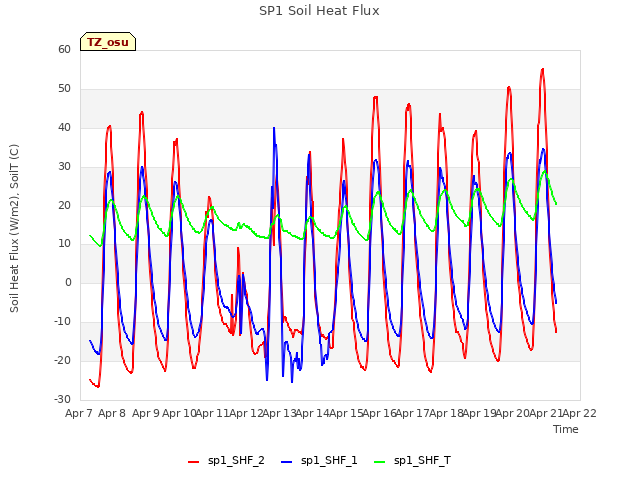Click the -20 y-axis tick label

click(62, 360)
